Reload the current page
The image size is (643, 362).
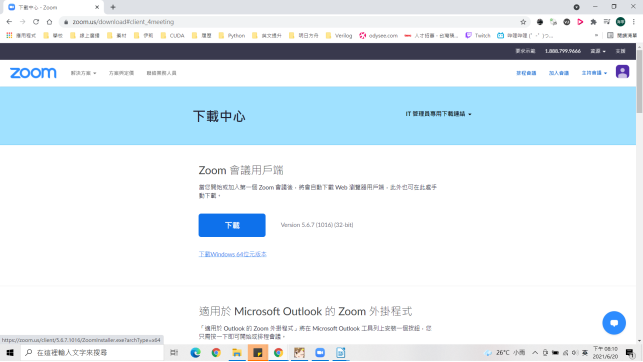pos(36,22)
